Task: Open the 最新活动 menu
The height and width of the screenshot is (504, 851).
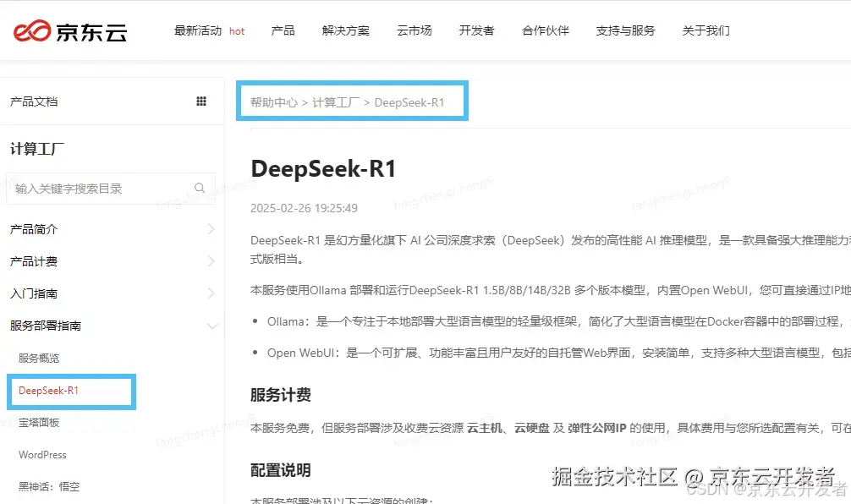Action: point(198,31)
